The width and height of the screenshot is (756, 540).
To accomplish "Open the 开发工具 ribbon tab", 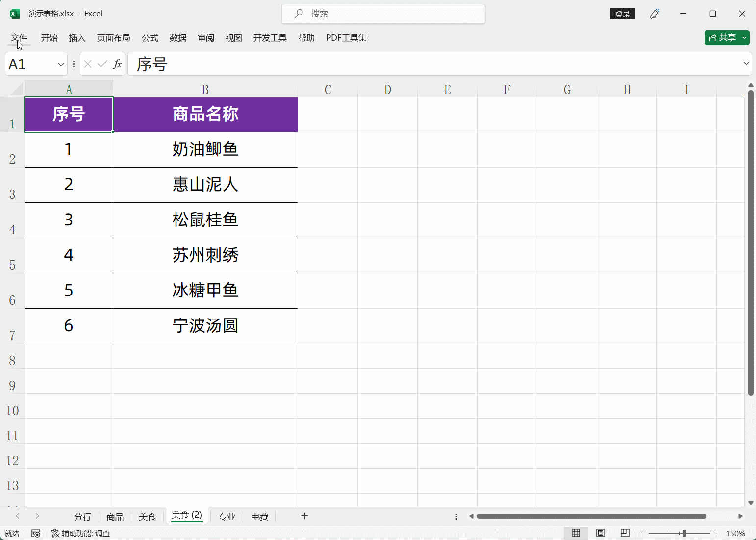I will (x=270, y=38).
